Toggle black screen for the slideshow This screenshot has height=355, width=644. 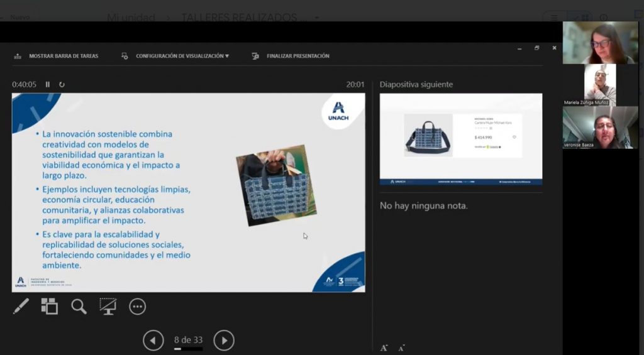108,306
